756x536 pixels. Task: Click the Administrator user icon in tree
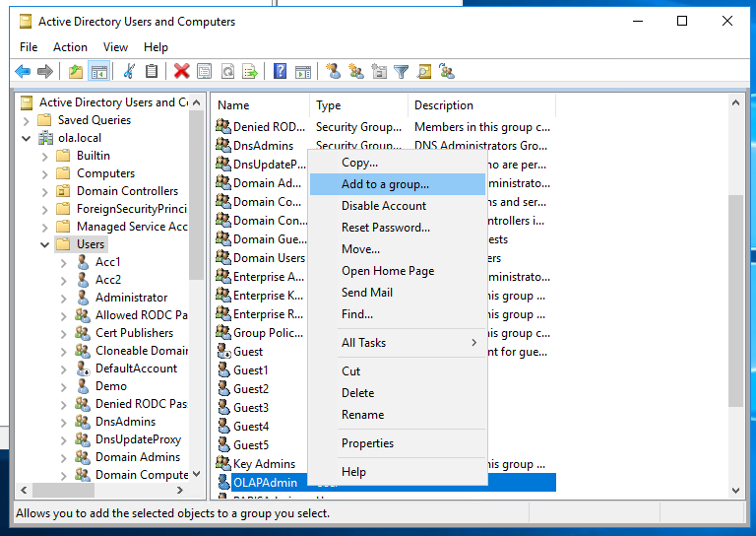(x=83, y=298)
